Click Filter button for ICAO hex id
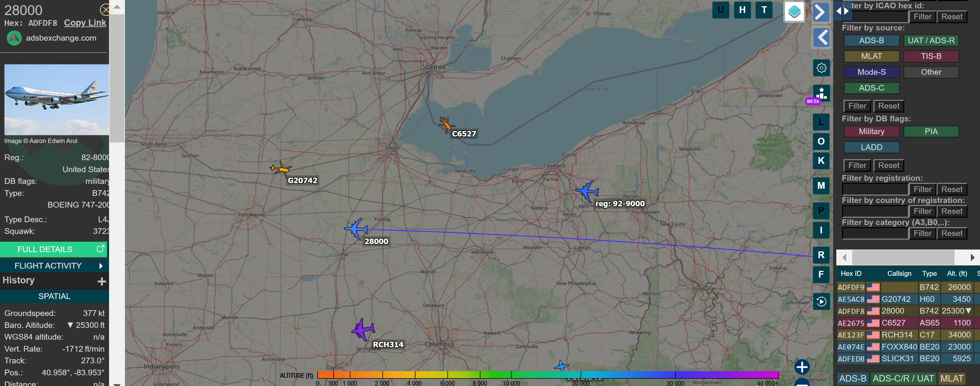 [922, 17]
